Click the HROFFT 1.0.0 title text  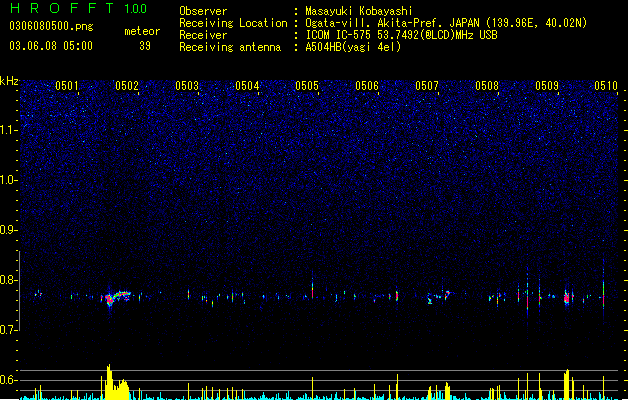point(78,8)
